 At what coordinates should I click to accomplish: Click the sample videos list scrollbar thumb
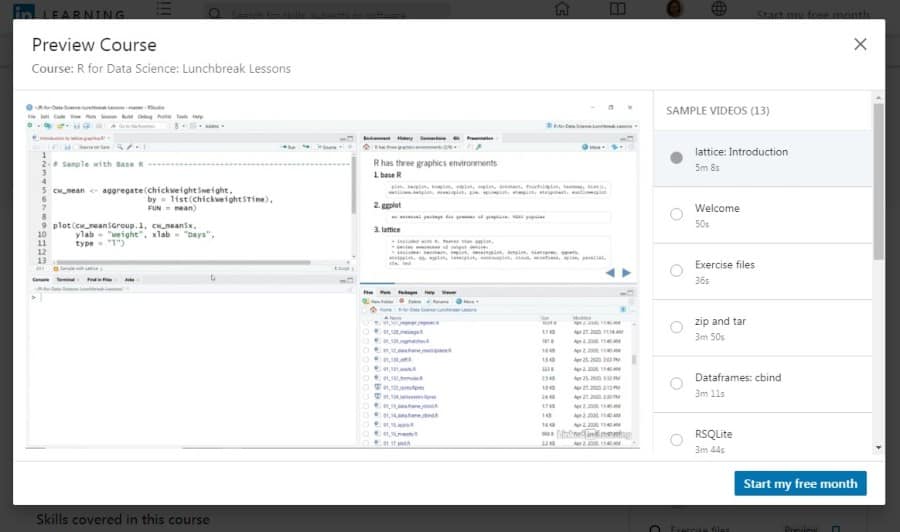click(878, 181)
